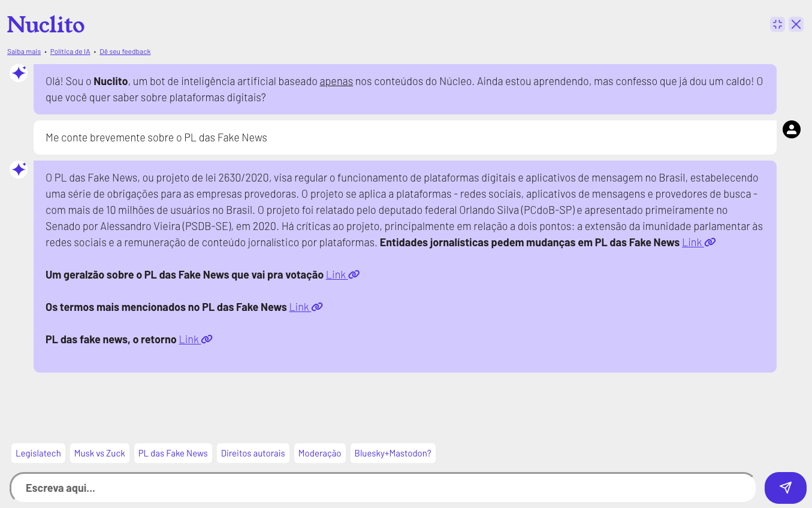Open the Política de IA link
The image size is (812, 508).
(70, 52)
